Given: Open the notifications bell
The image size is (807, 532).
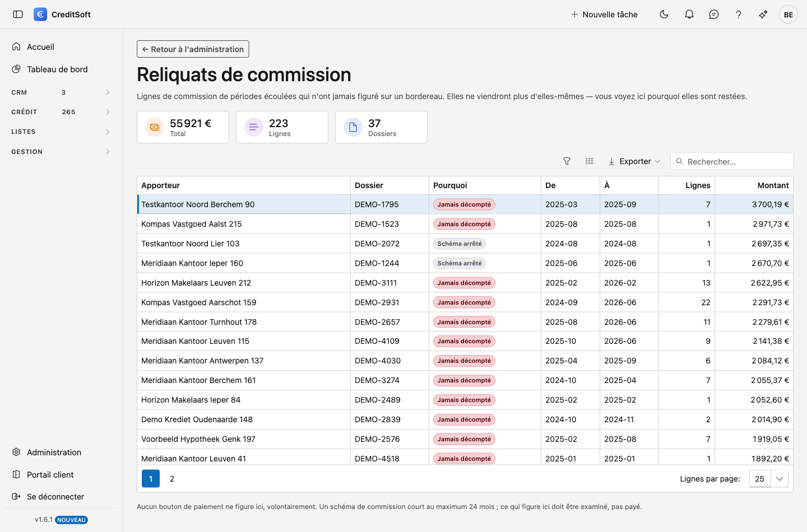Looking at the screenshot, I should 689,15.
